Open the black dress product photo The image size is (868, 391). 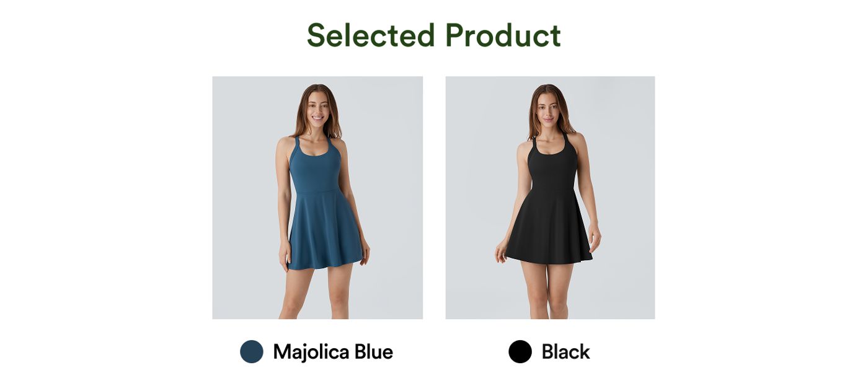[x=550, y=198]
